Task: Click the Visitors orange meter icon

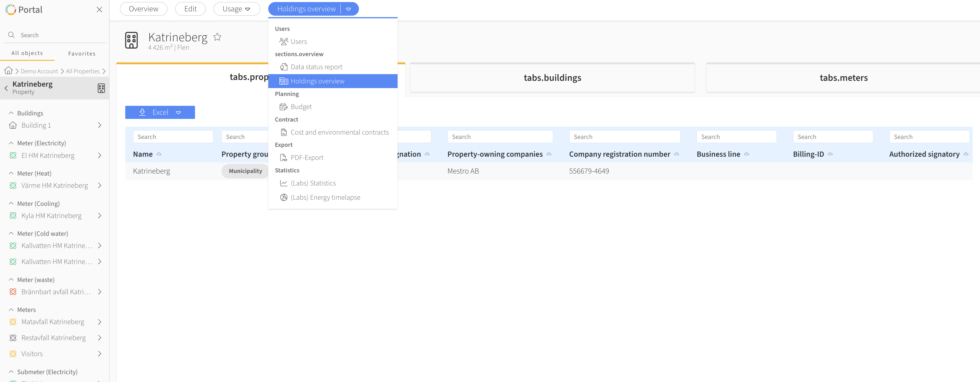Action: pos(13,354)
